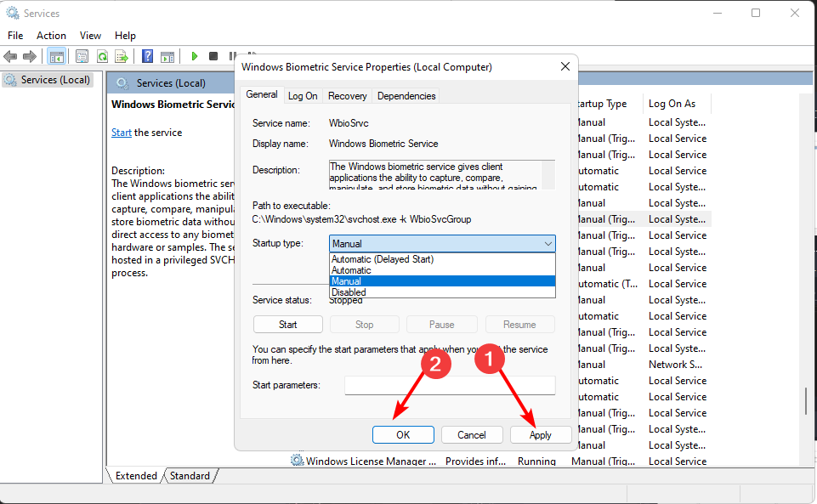The image size is (817, 504).
Task: Switch to the Extended view tab
Action: click(x=136, y=475)
